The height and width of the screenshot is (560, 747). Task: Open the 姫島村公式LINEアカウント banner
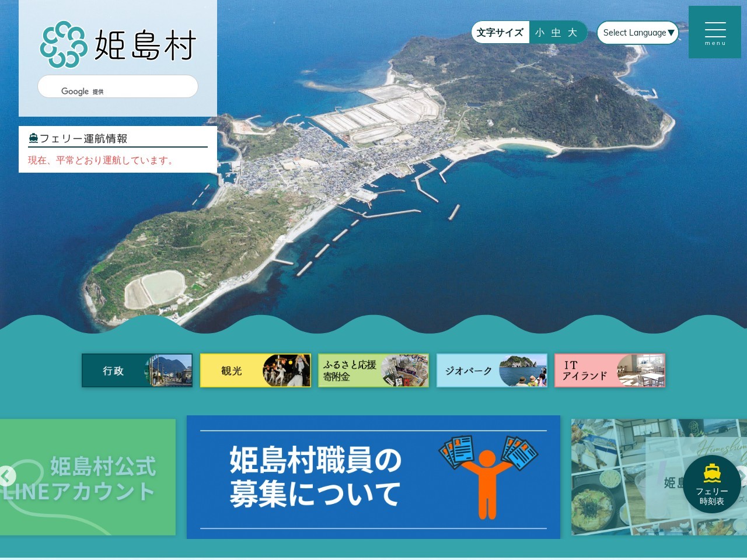[88, 477]
